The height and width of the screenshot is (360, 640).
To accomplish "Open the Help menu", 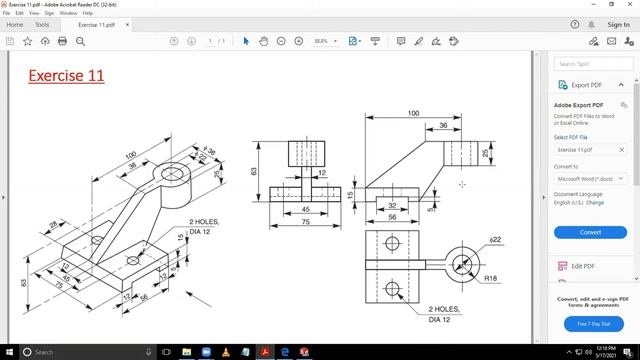I will click(88, 13).
